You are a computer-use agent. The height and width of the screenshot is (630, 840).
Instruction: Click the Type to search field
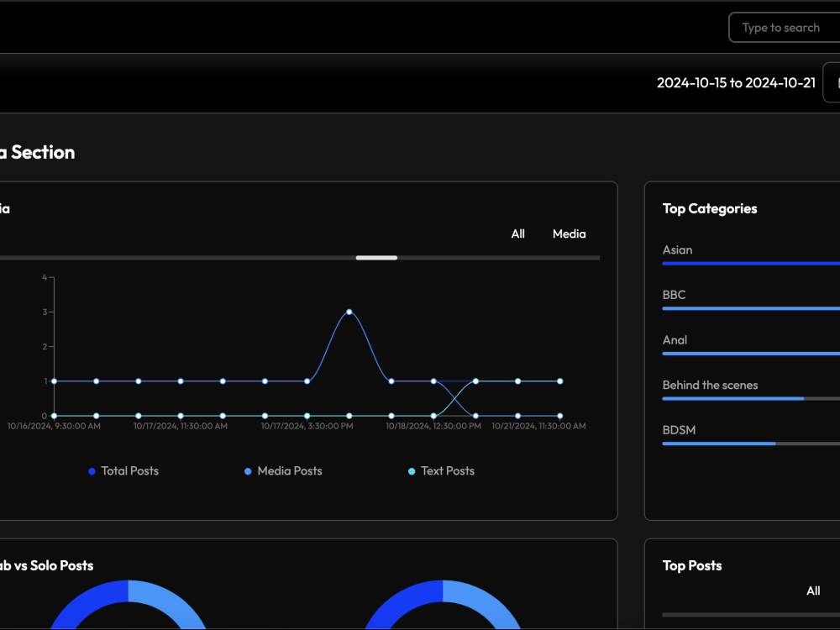tap(785, 28)
